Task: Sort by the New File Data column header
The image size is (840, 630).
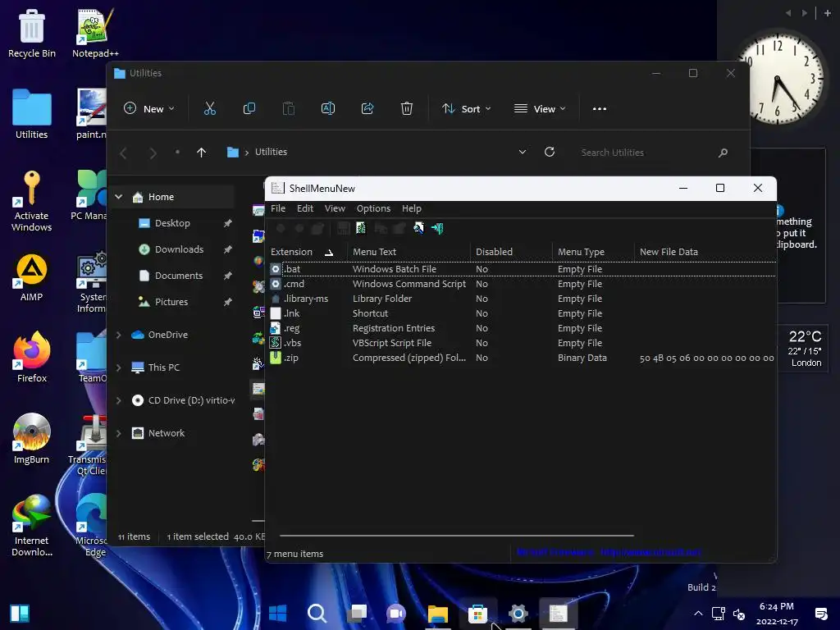Action: click(705, 252)
